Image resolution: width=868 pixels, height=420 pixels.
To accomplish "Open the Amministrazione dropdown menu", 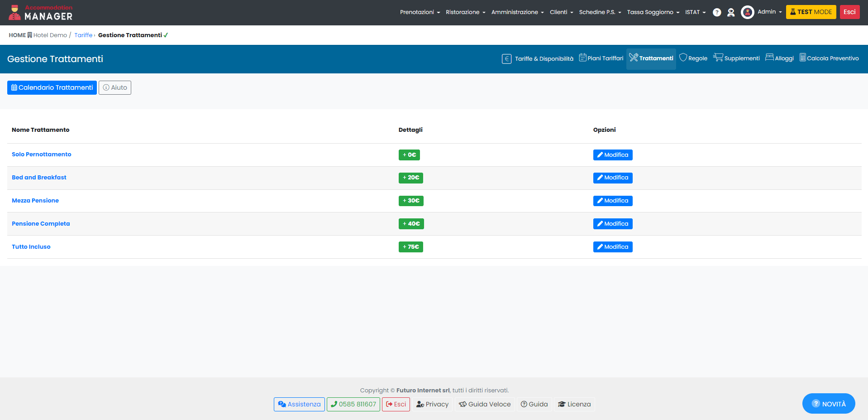I will pos(517,12).
